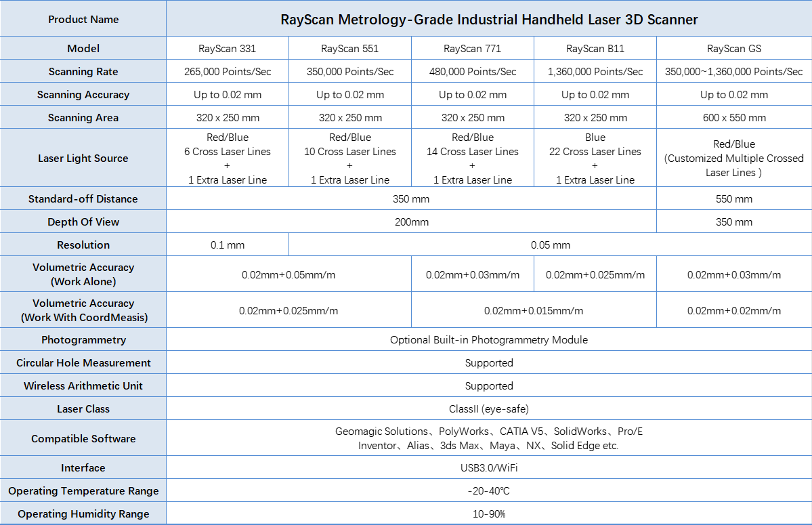This screenshot has width=812, height=525.
Task: Click the 'Standard-off Distance' row label
Action: [83, 198]
